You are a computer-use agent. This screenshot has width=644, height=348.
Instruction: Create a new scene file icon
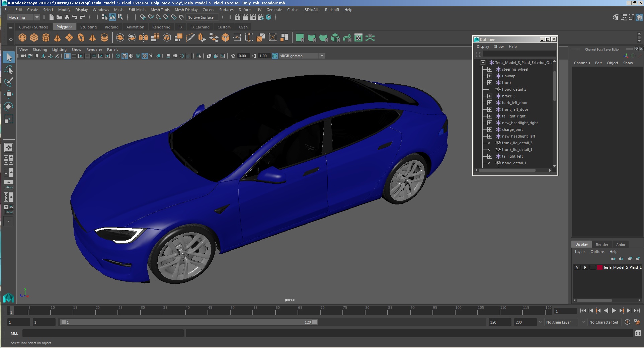51,17
